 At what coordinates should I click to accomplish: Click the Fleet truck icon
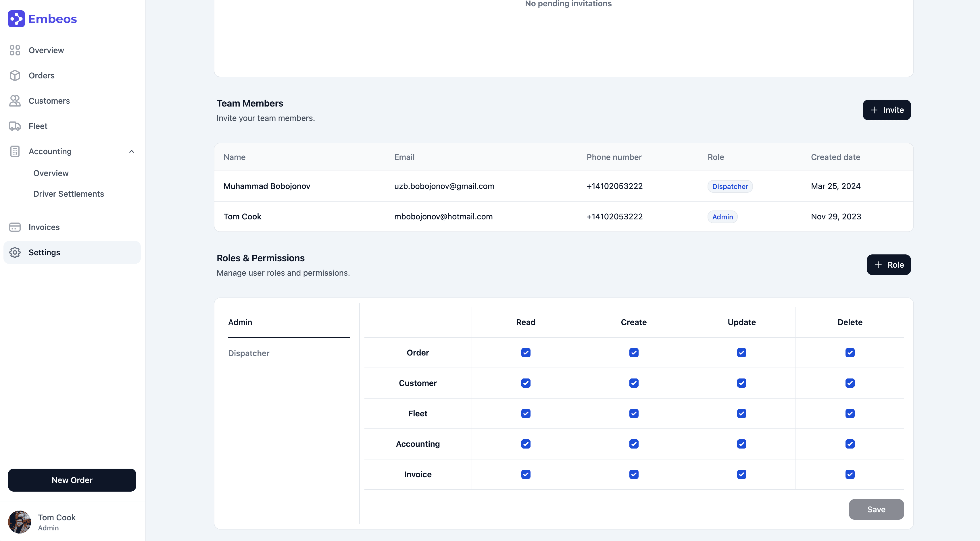tap(15, 126)
